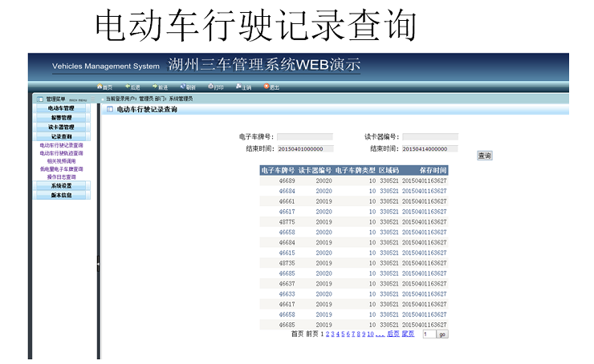594x364 pixels.
Task: Collapse the 记录查询 menu section
Action: point(61,137)
